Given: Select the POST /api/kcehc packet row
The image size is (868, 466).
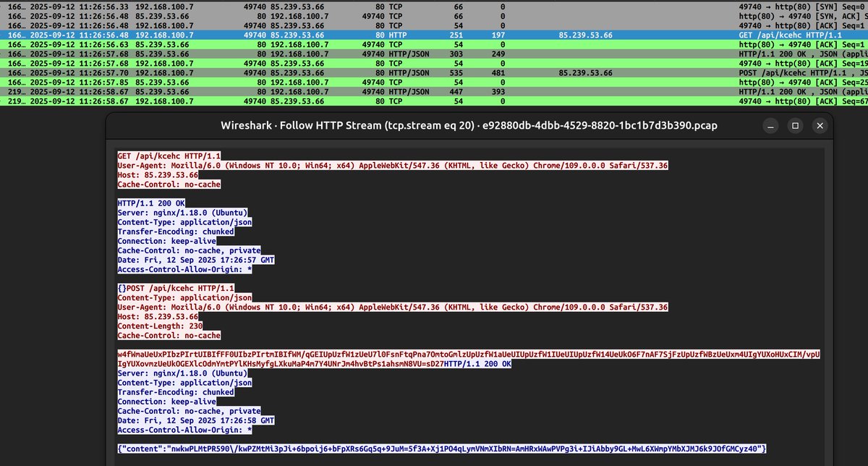Looking at the screenshot, I should (434, 73).
